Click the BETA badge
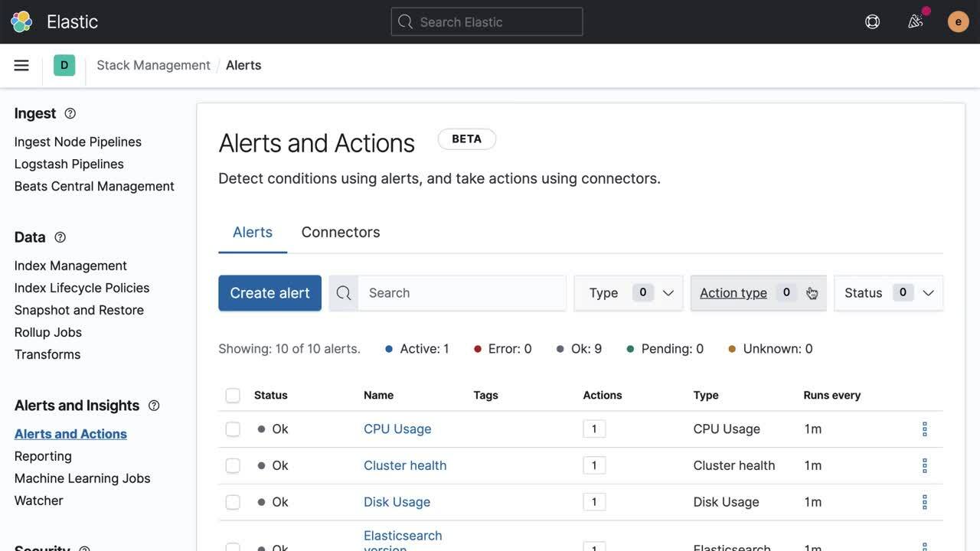 point(467,139)
